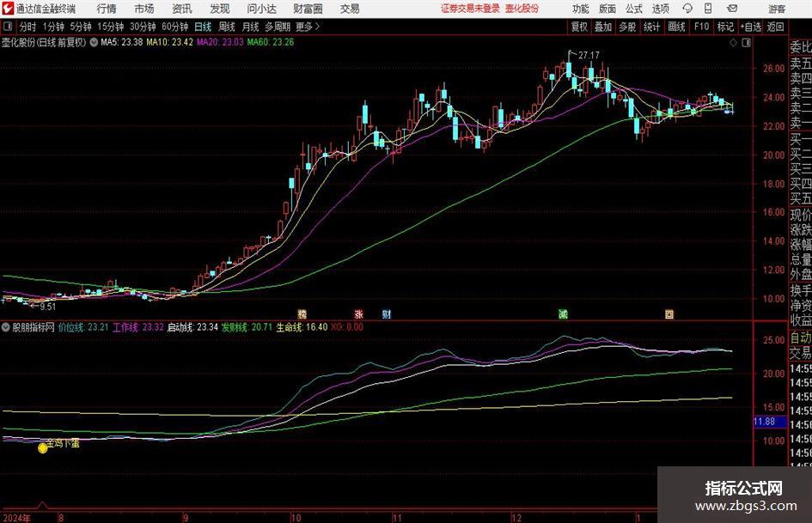Switch to the 月线 monthly tab
Screen dimensions: 812x523
[x=250, y=27]
